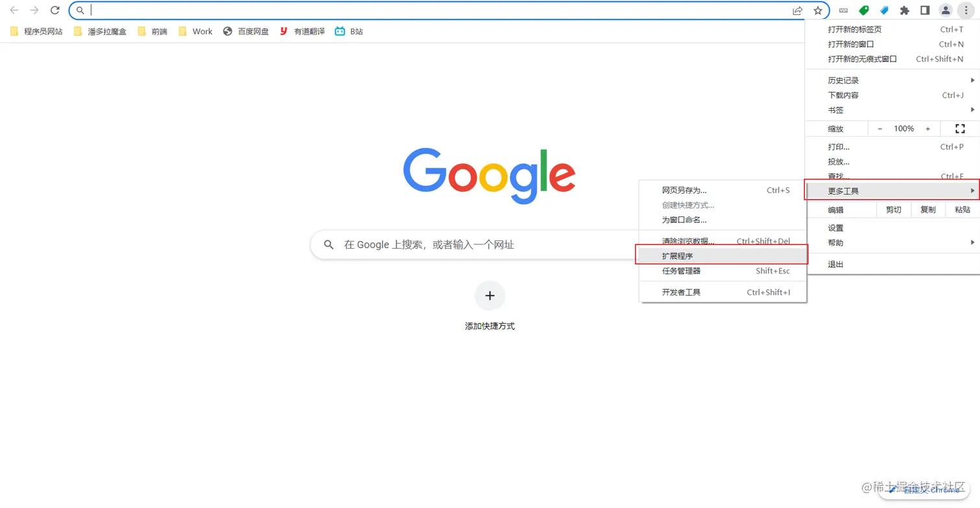Open 任务管理器 from the submenu

723,271
